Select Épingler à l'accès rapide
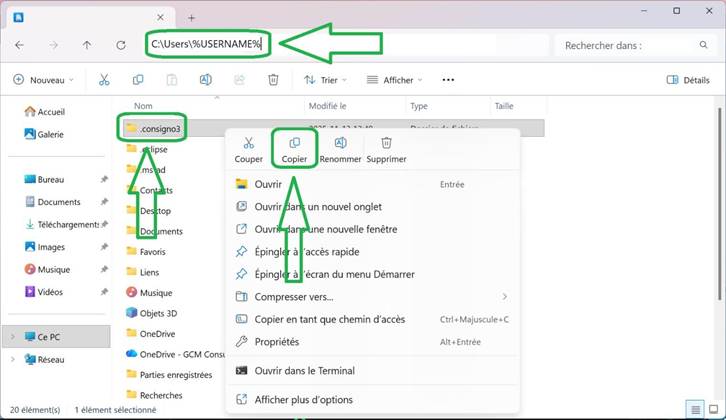This screenshot has width=726, height=420. tap(373, 251)
